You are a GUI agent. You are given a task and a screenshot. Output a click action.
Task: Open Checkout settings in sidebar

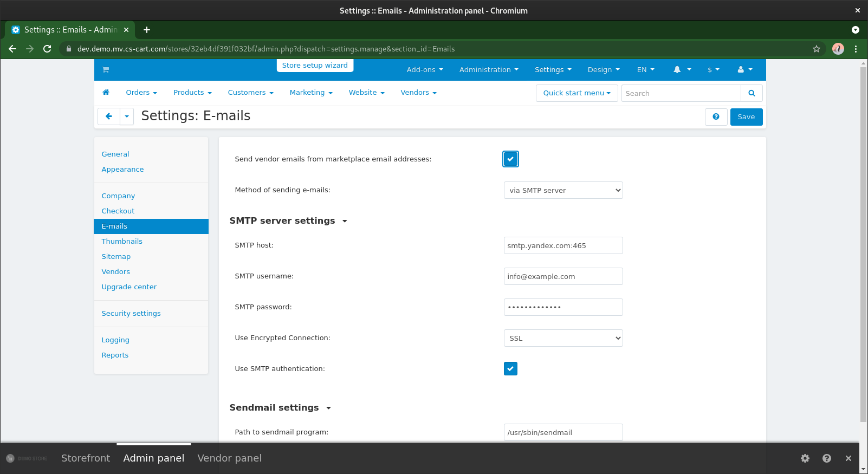coord(118,211)
